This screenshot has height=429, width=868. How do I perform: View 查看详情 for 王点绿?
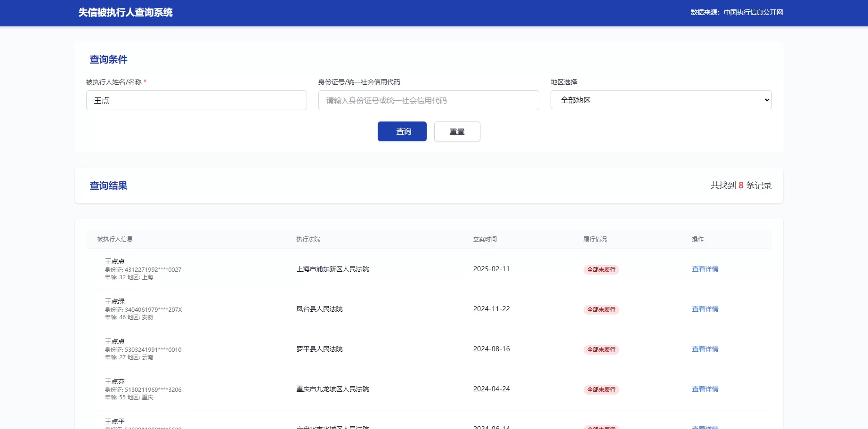(x=705, y=309)
